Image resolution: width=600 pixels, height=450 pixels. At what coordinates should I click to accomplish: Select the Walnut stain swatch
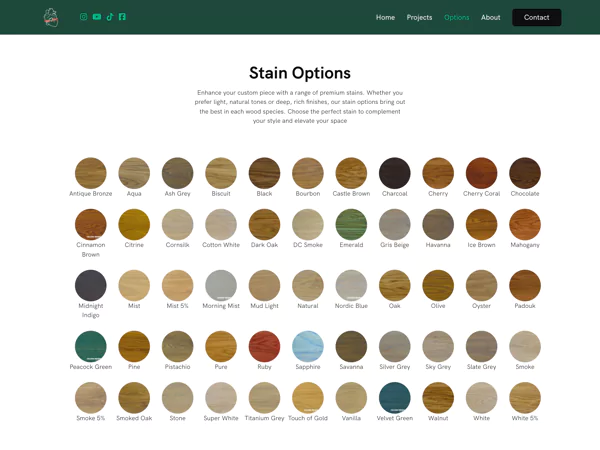click(438, 398)
